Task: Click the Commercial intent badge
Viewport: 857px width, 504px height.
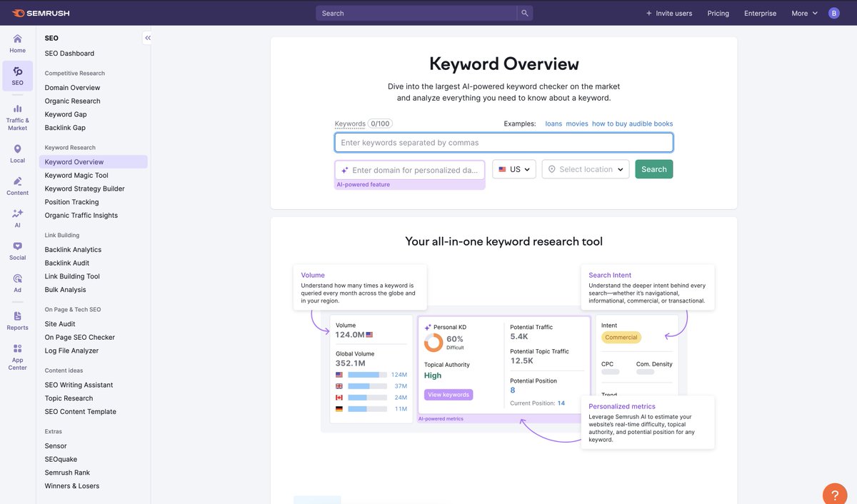Action: pos(621,338)
